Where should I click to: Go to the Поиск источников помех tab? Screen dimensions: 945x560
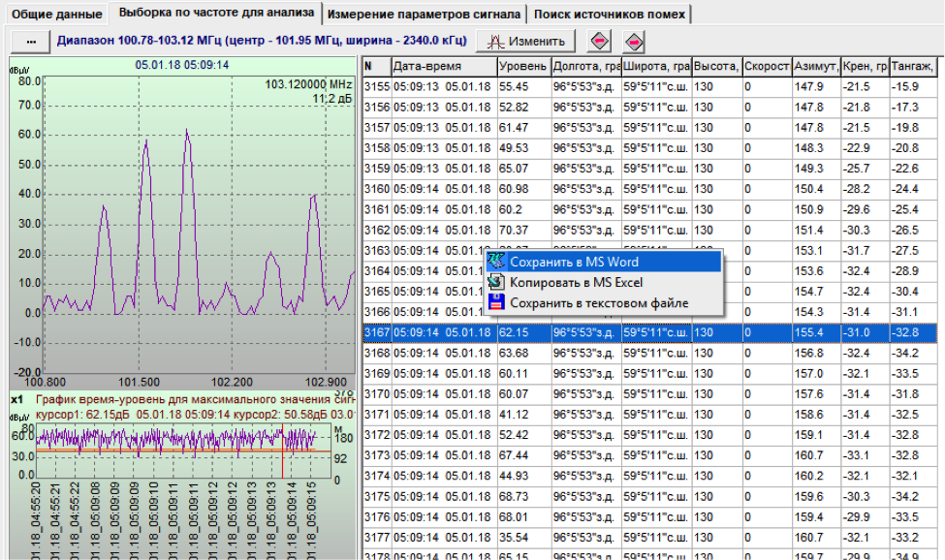[610, 14]
